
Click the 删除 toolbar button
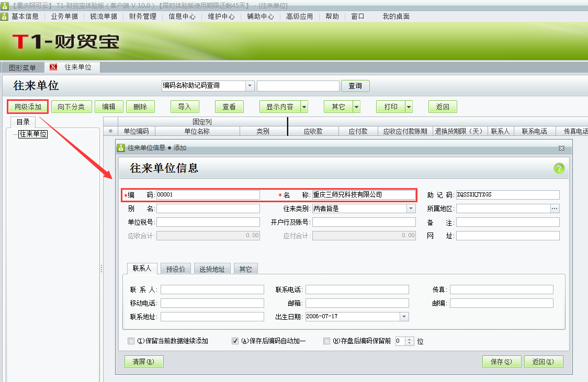coord(139,106)
